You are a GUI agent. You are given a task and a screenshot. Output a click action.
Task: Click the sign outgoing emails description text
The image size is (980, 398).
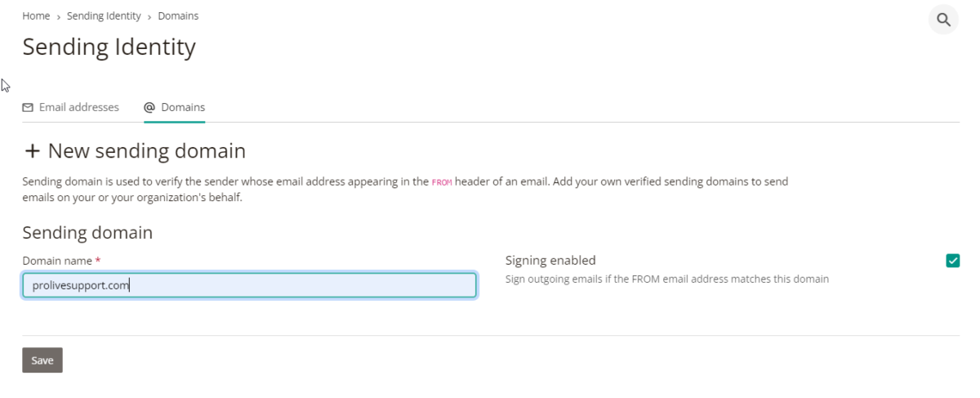click(x=667, y=279)
